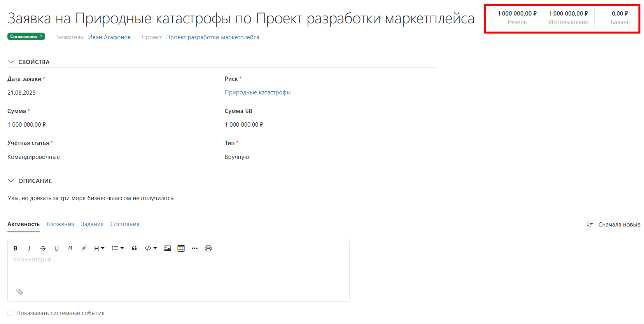Screen dimensions: 644x324
Task: Apply italic formatting in comment editor
Action: (x=29, y=248)
